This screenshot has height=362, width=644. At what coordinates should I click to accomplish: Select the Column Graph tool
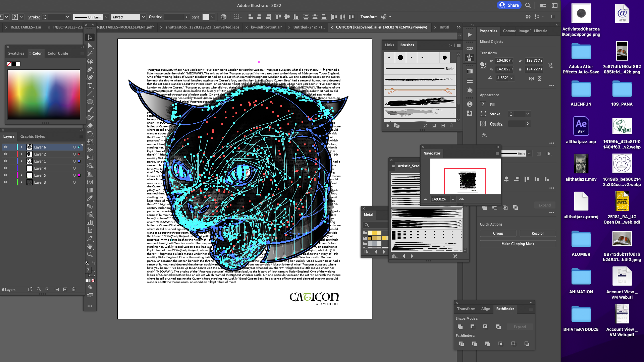click(90, 222)
